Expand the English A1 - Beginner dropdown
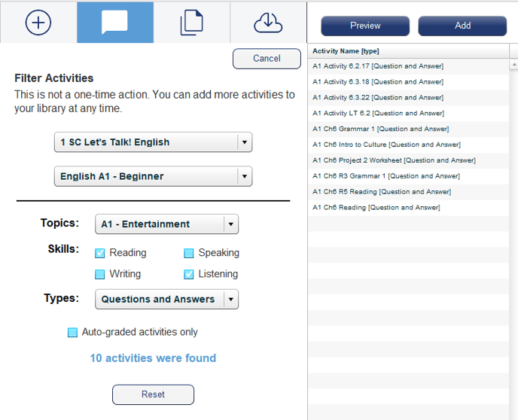Screen dimensions: 518x420 coord(154,176)
